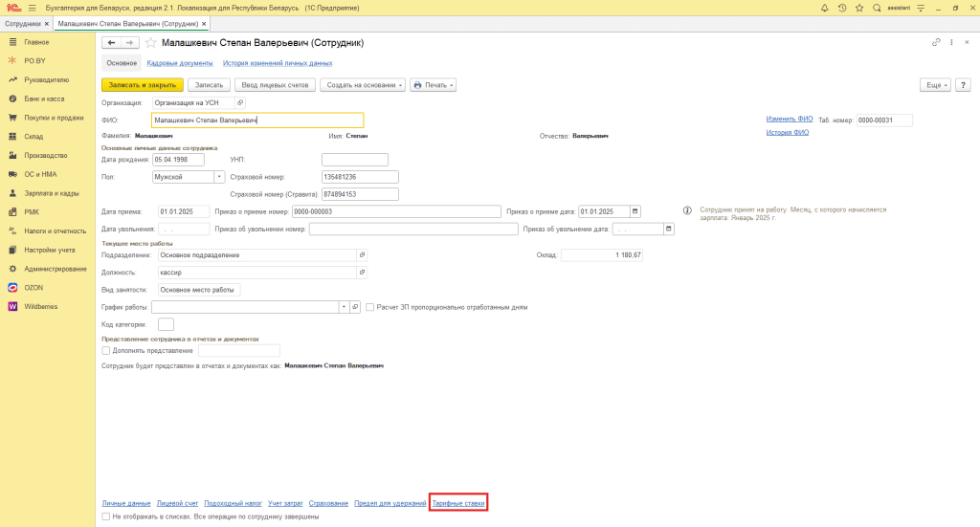Open История изменений личных данных tab
Screen dimensions: 980x527
[x=278, y=63]
